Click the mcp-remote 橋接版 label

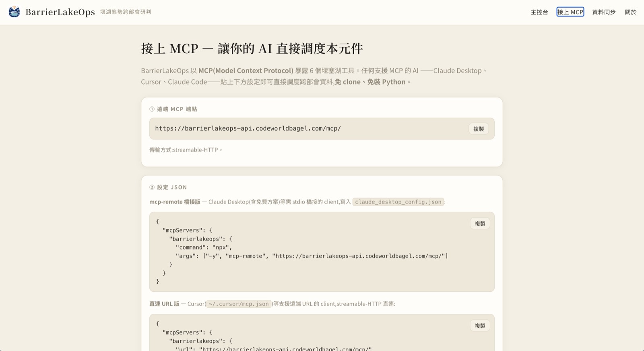click(175, 202)
